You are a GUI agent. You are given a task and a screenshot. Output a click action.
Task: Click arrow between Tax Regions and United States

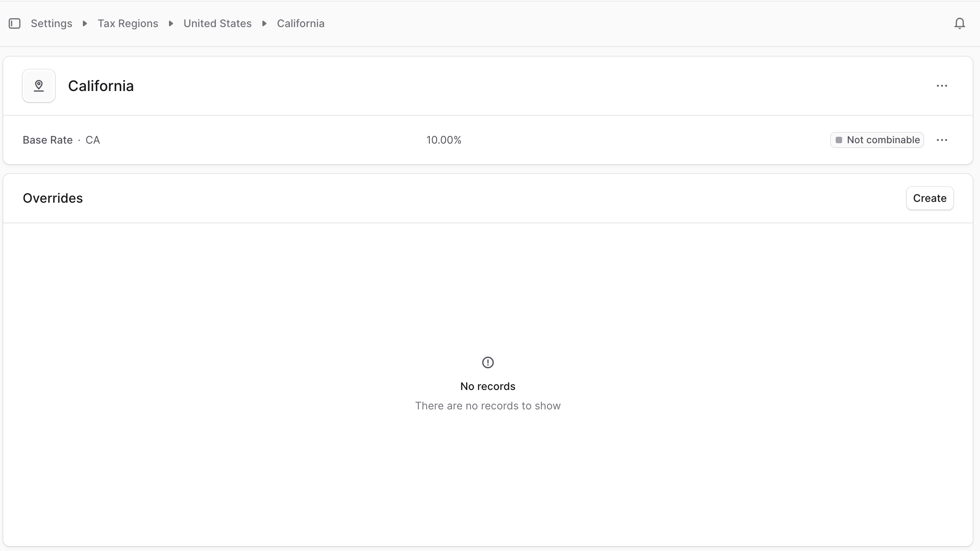tap(171, 23)
